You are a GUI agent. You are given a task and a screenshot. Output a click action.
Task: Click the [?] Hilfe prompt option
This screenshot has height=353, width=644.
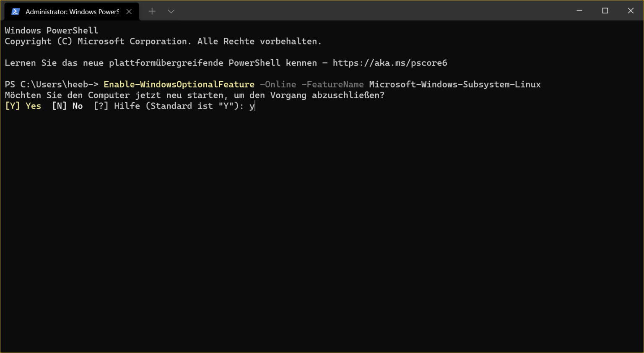click(x=118, y=106)
